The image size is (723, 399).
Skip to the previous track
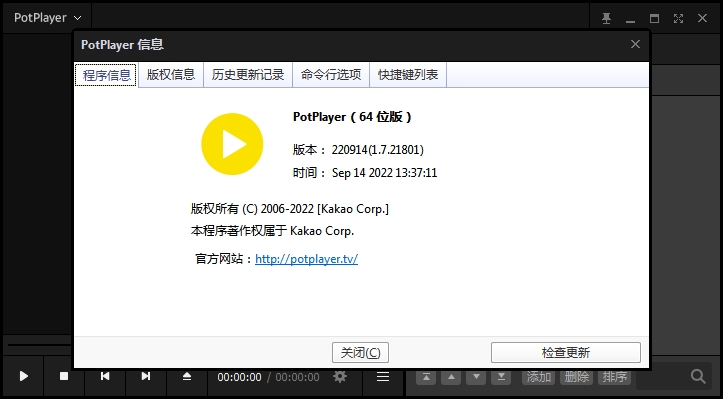pyautogui.click(x=105, y=376)
